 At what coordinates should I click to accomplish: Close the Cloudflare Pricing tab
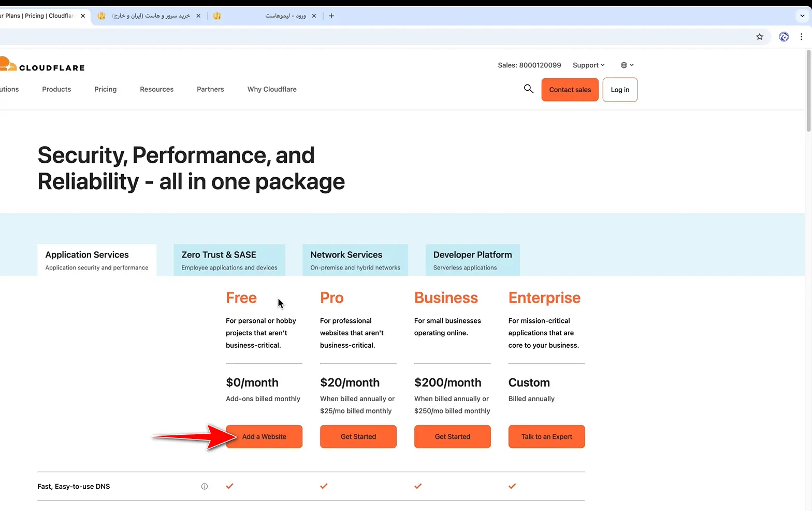83,16
